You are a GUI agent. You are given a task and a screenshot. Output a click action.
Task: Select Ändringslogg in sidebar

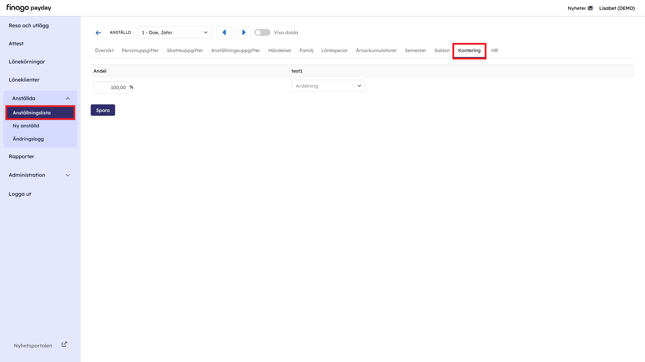28,139
